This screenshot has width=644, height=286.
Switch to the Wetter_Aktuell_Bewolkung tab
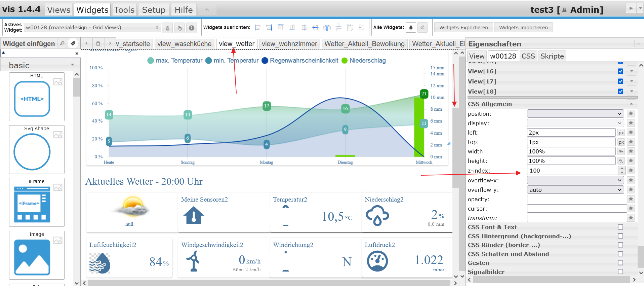pyautogui.click(x=365, y=44)
